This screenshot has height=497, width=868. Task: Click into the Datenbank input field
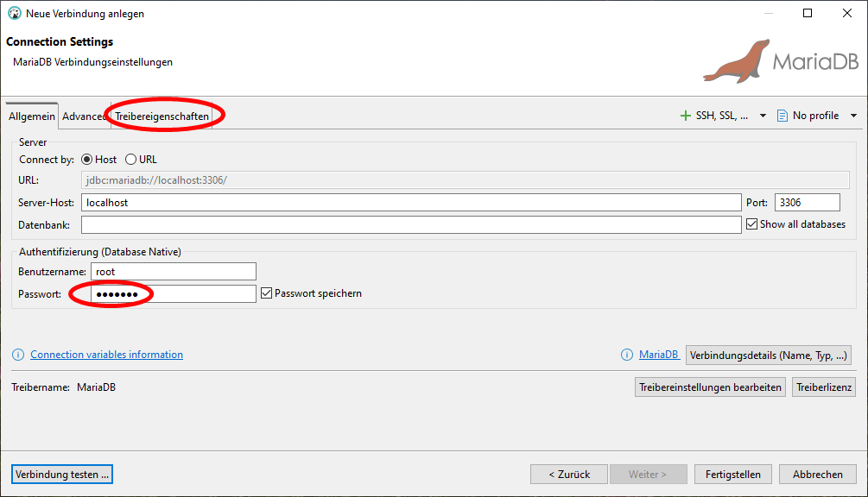(x=411, y=224)
